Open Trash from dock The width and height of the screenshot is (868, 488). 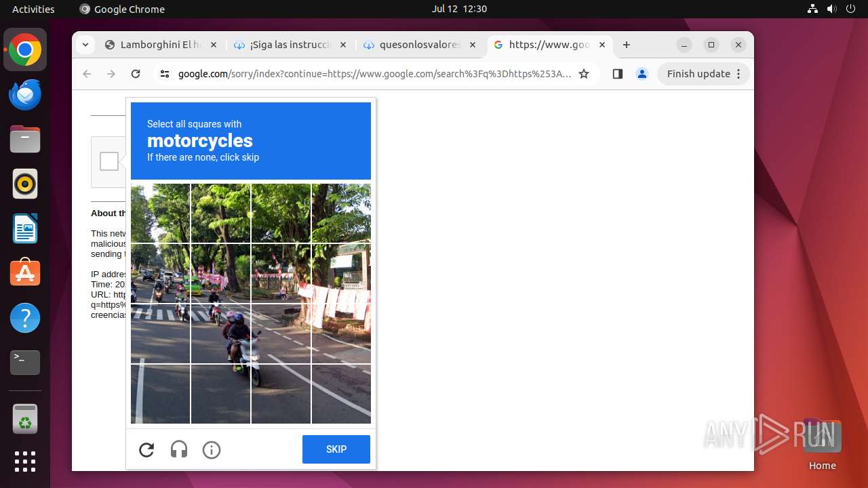[25, 419]
